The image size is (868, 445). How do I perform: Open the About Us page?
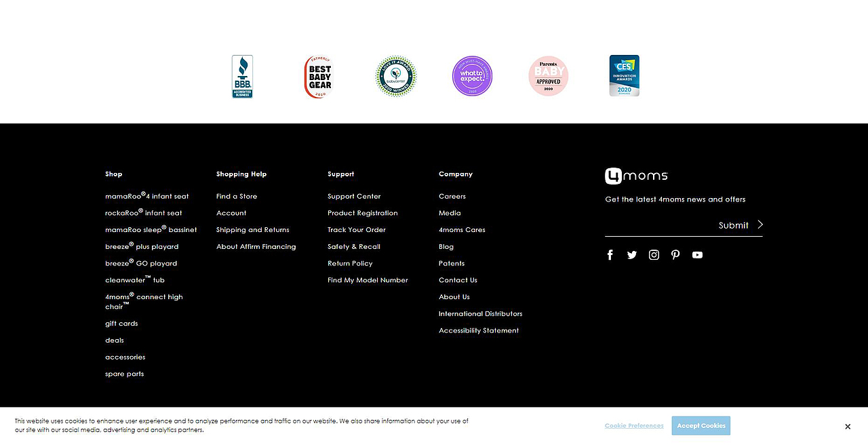[454, 297]
